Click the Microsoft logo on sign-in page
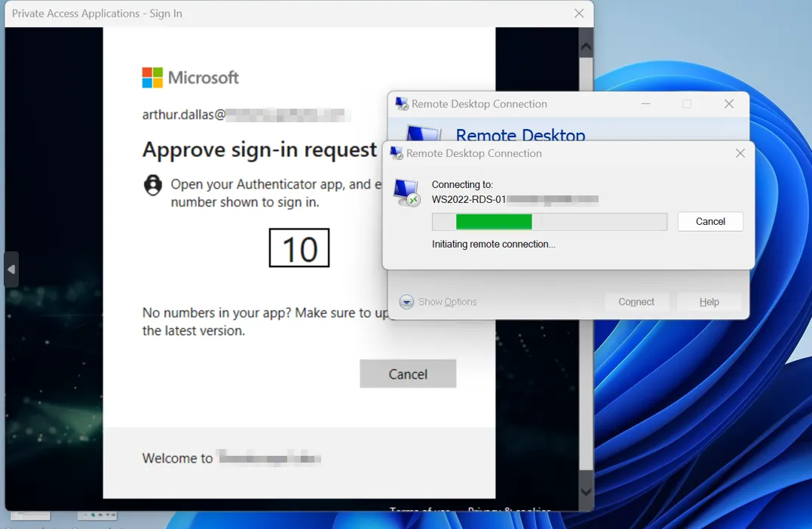The width and height of the screenshot is (812, 529). pos(152,78)
